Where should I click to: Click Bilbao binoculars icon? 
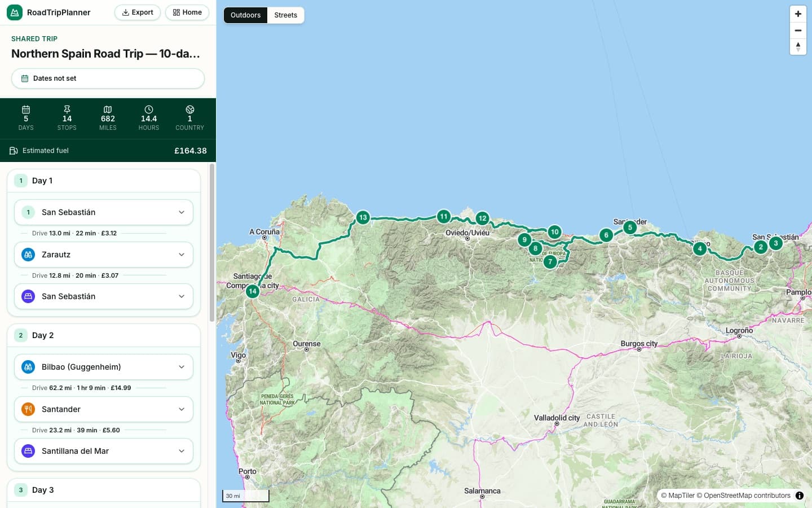[x=28, y=367]
